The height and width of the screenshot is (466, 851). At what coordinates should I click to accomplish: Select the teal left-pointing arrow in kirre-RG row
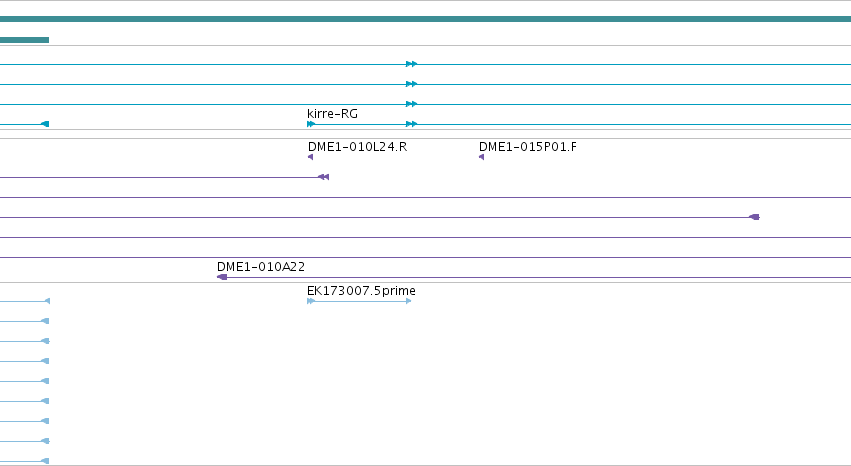click(x=45, y=124)
